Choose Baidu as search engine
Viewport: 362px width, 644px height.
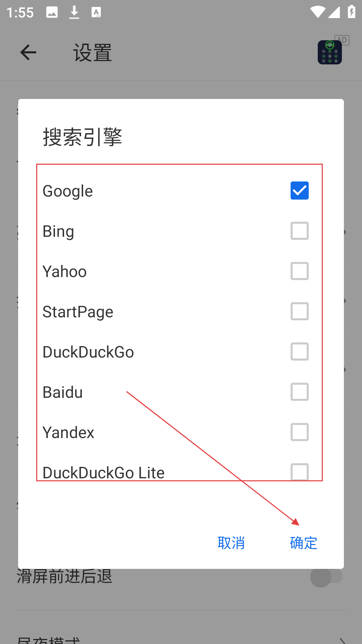180,392
